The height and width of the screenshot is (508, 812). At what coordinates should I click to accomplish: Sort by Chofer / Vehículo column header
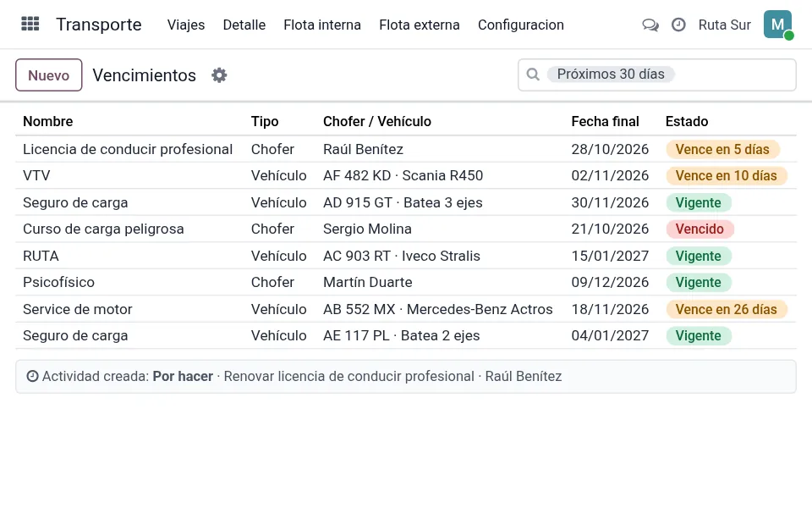(x=377, y=121)
